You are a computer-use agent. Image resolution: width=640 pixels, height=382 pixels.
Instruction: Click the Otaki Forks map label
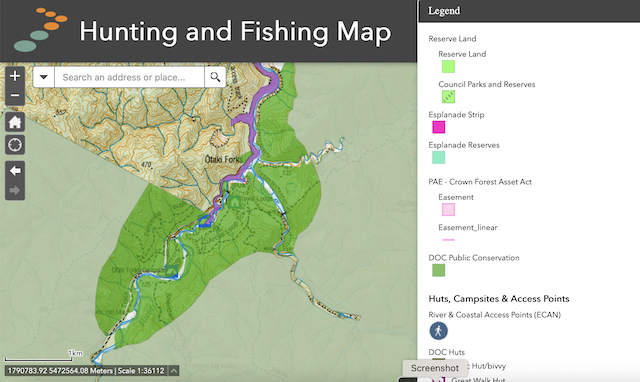223,159
